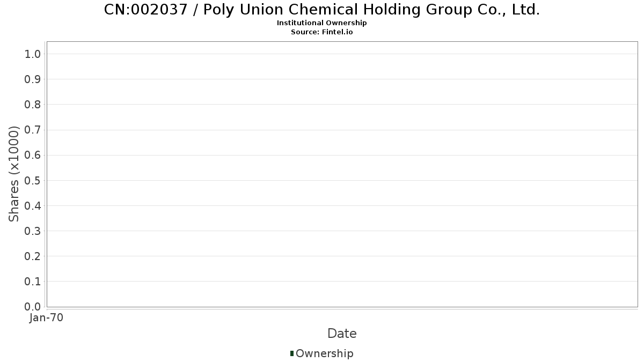Click the 0.3 y-axis tick label
The height and width of the screenshot is (362, 644).
33,231
